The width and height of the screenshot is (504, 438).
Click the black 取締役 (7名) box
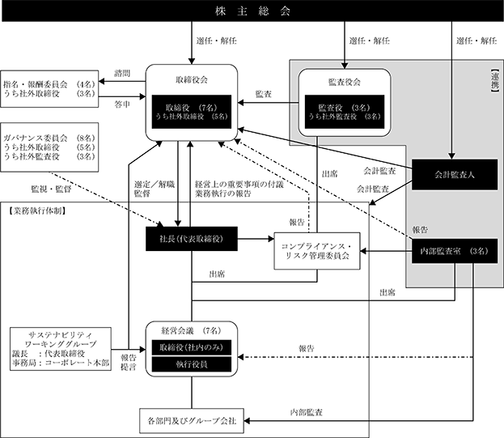point(192,112)
